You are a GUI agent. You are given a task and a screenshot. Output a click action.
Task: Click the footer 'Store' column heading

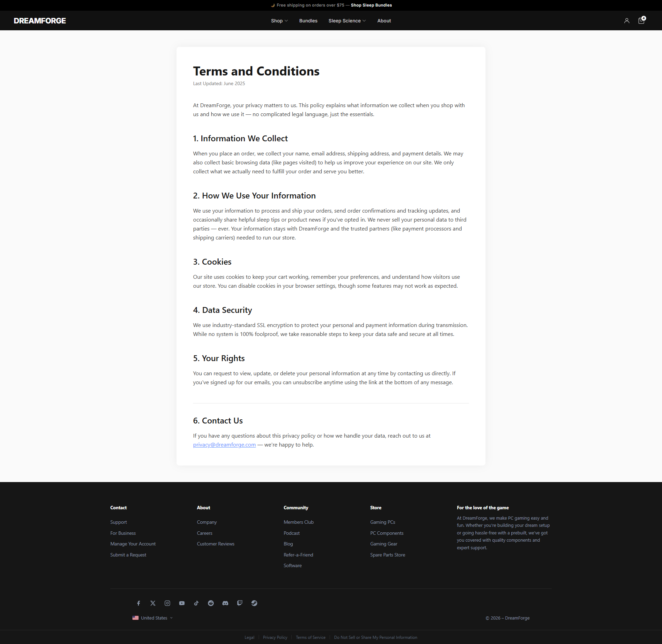point(376,508)
